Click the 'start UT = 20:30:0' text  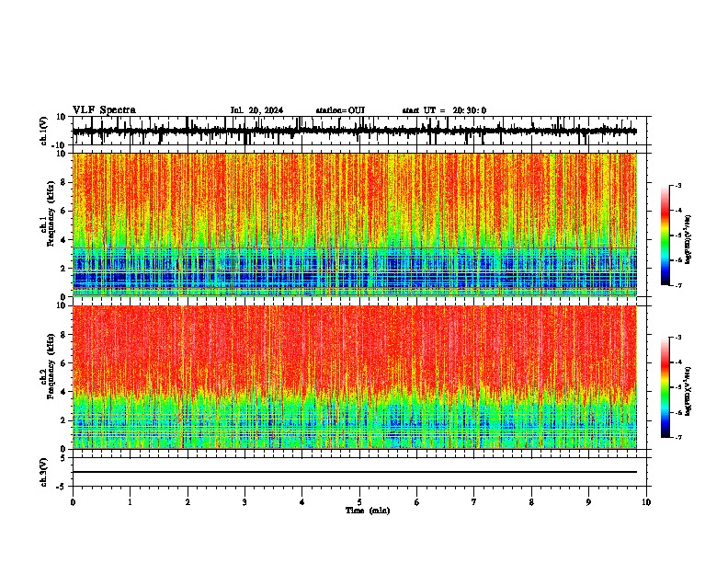(444, 110)
